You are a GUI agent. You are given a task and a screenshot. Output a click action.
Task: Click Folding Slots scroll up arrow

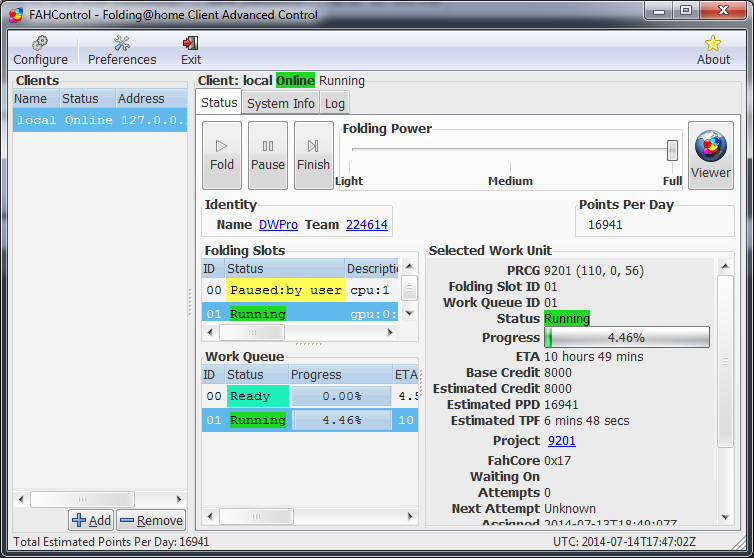pos(409,266)
